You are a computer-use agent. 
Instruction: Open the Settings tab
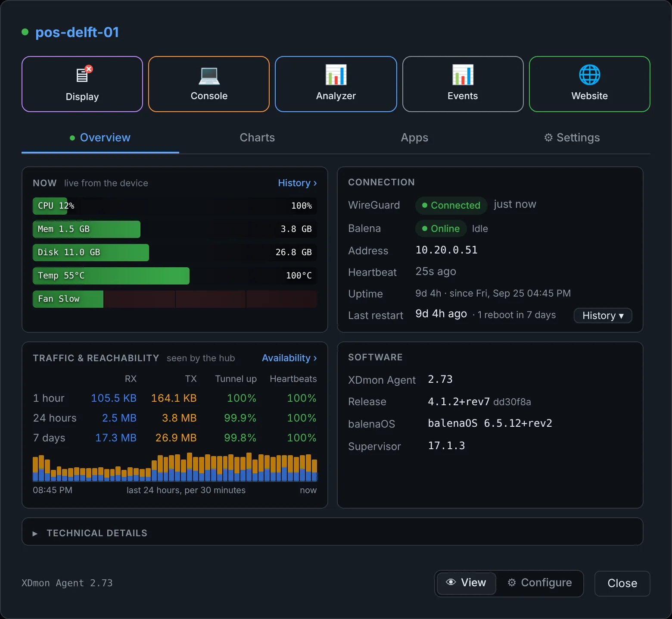click(x=572, y=138)
